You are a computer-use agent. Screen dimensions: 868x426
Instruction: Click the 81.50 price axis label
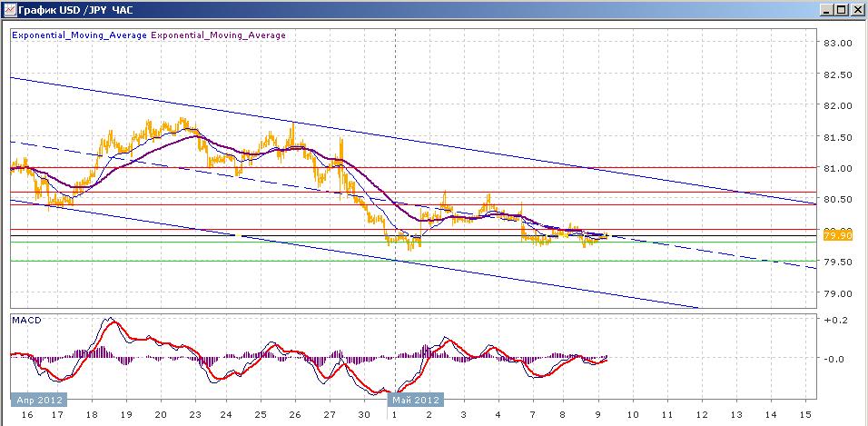coord(840,137)
